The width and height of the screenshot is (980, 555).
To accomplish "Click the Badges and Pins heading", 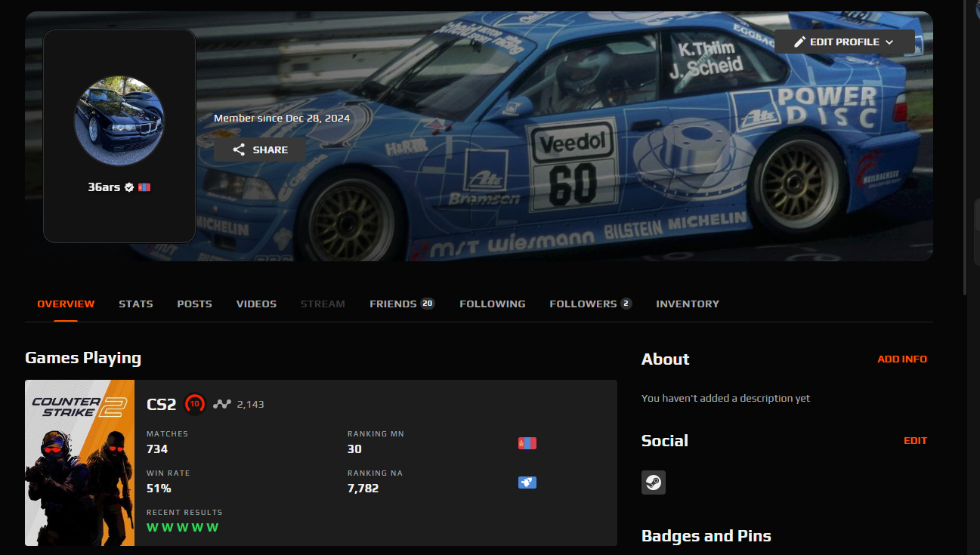I will coord(706,536).
